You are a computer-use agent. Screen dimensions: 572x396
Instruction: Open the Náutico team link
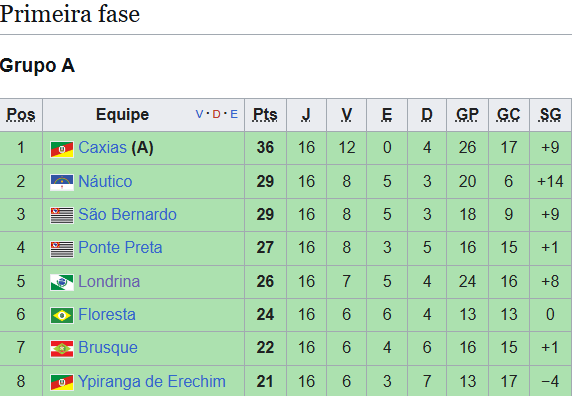(x=105, y=181)
